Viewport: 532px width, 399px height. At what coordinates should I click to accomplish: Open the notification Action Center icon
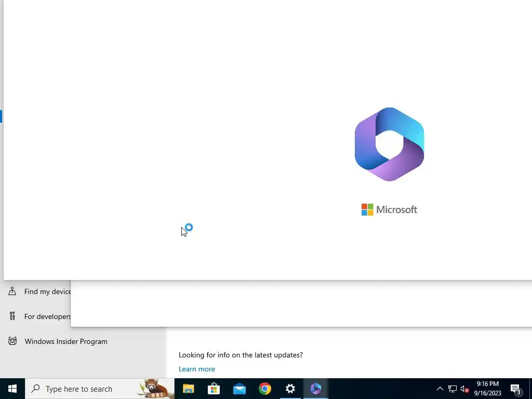(515, 389)
